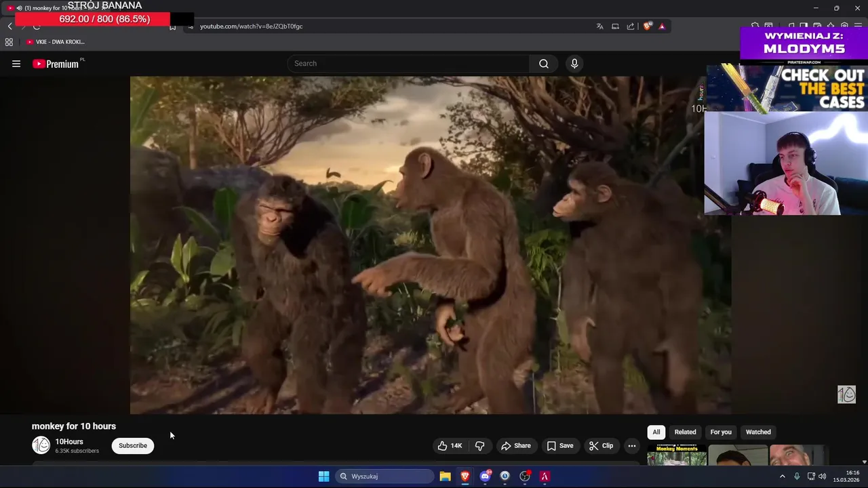This screenshot has width=868, height=488.
Task: Click the youtube.com address bar URL
Action: pyautogui.click(x=251, y=26)
